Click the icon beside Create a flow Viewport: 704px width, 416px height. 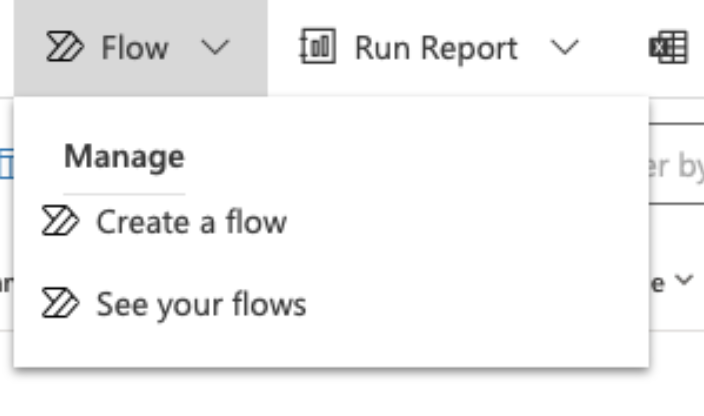60,222
